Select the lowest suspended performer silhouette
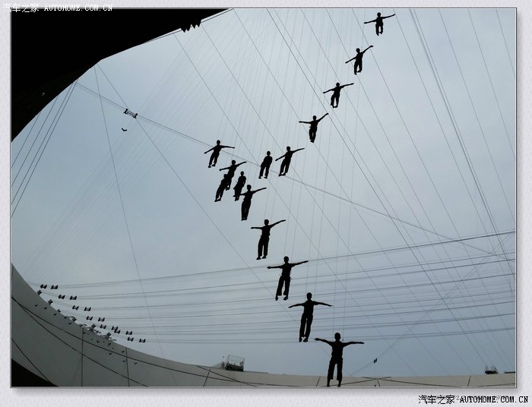 tap(337, 358)
